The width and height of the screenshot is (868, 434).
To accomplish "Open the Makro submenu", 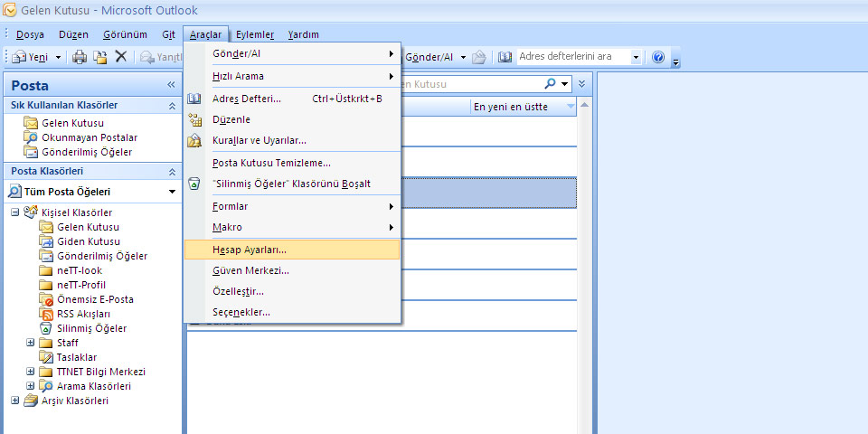I will click(292, 228).
